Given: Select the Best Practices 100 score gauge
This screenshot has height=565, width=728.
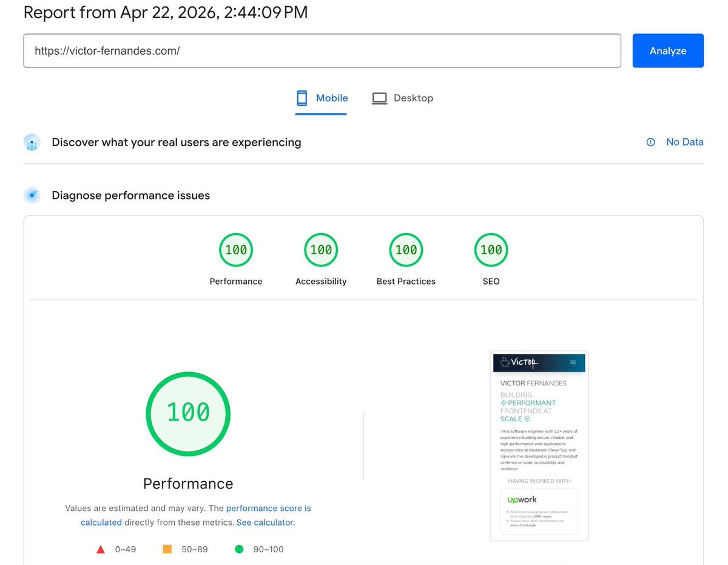Looking at the screenshot, I should click(x=406, y=250).
